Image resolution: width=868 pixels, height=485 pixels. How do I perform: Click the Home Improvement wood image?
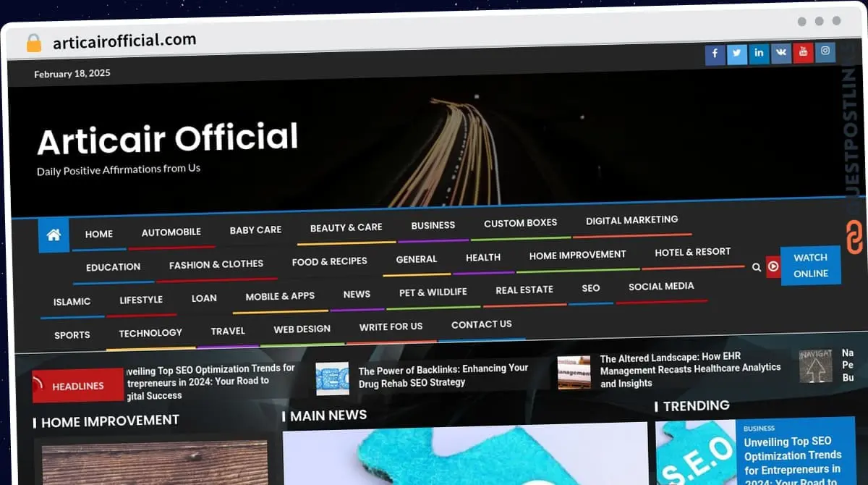tap(155, 463)
